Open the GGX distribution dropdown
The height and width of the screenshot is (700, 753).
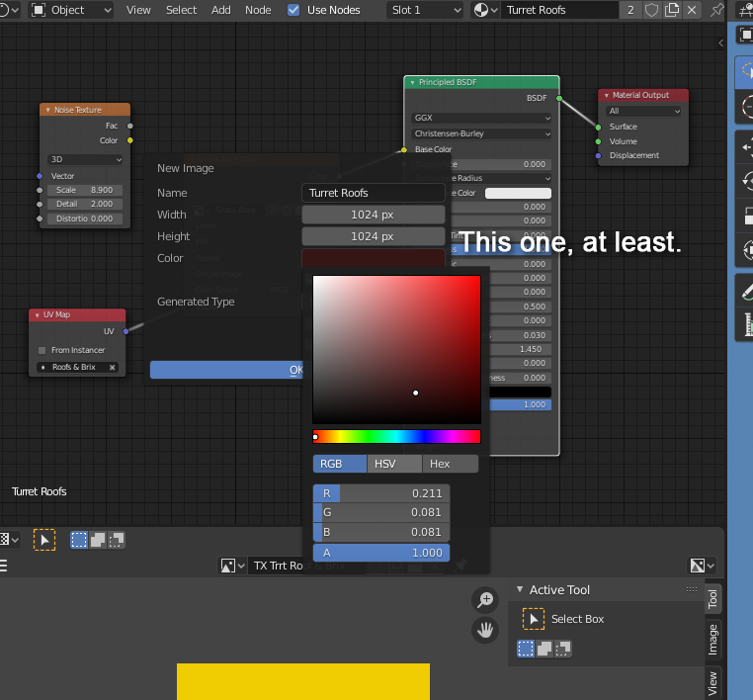(x=481, y=118)
